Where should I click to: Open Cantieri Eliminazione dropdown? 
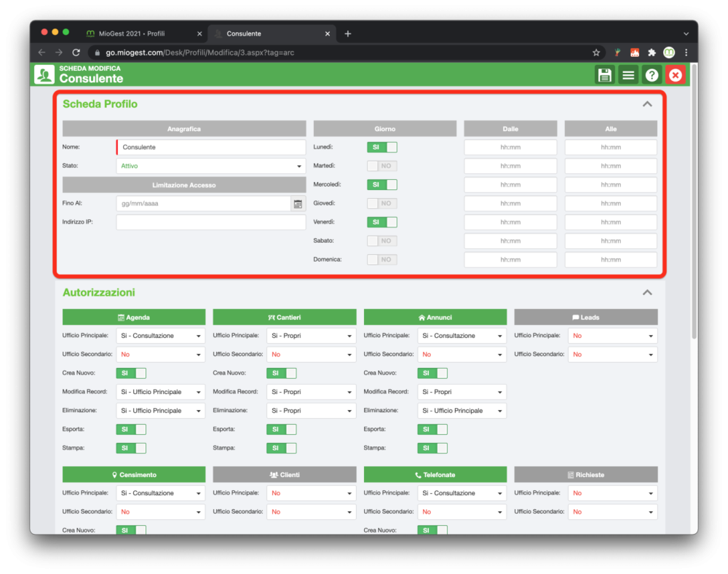click(311, 411)
